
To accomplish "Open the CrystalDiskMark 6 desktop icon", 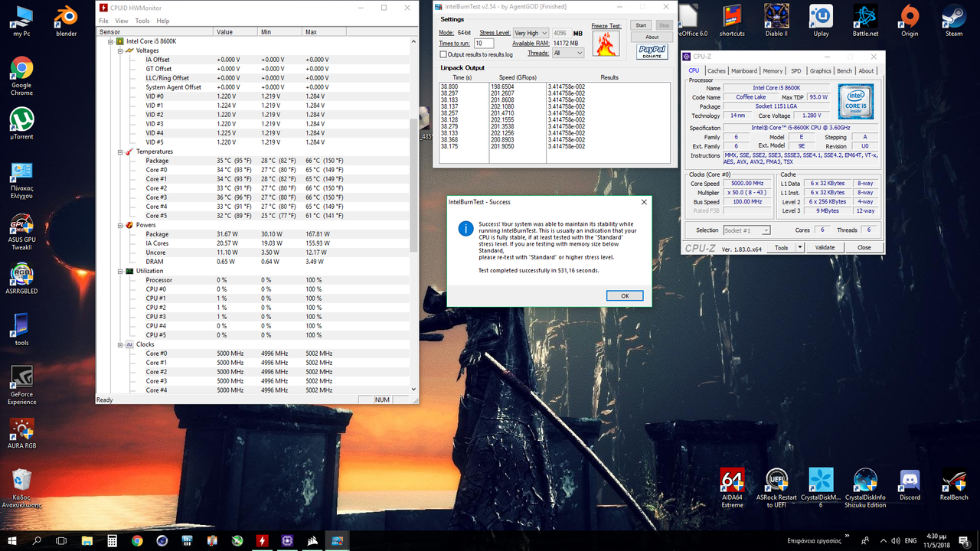I will pyautogui.click(x=821, y=487).
